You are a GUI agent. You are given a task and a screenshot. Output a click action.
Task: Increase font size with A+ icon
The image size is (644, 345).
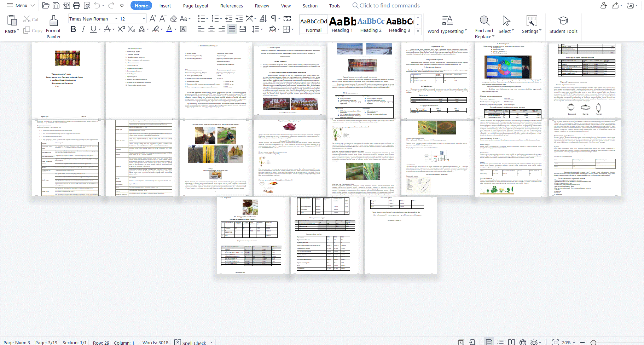pos(153,18)
